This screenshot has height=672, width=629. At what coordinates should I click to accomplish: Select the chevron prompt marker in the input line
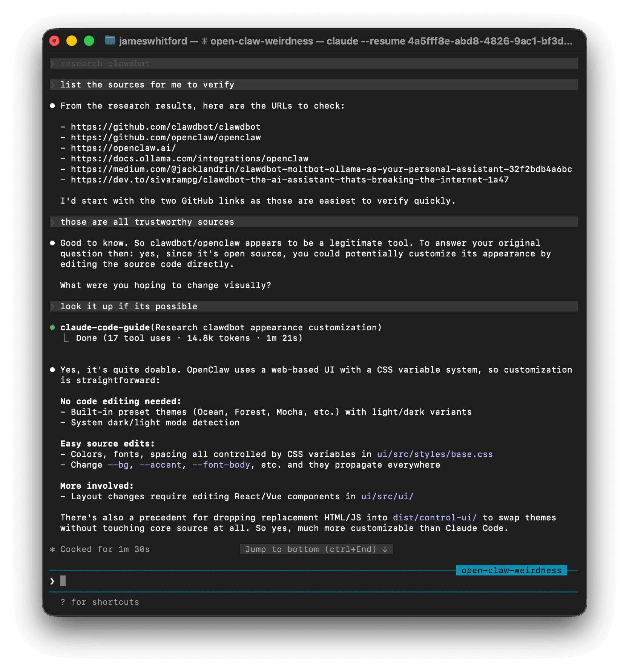(52, 581)
